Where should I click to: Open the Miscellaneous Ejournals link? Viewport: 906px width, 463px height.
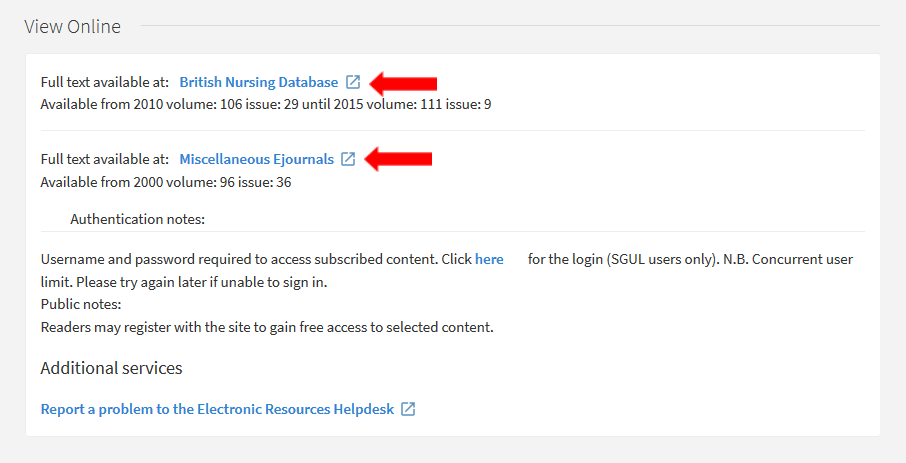(x=256, y=159)
